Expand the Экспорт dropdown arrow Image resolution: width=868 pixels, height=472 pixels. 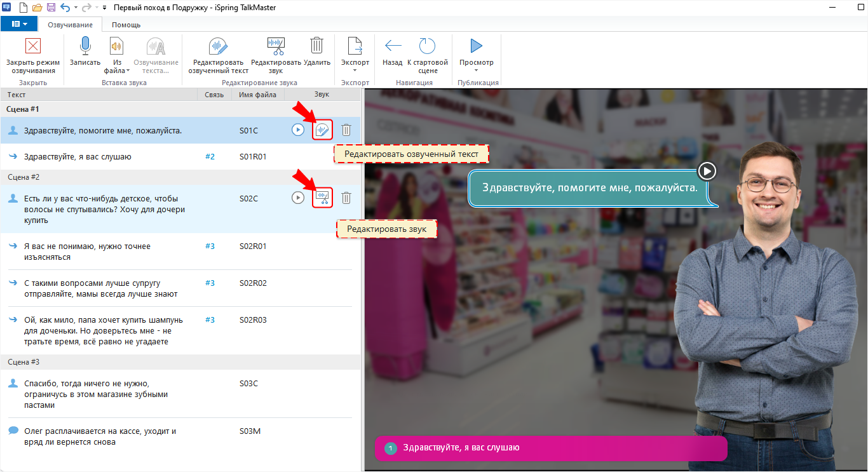[355, 70]
